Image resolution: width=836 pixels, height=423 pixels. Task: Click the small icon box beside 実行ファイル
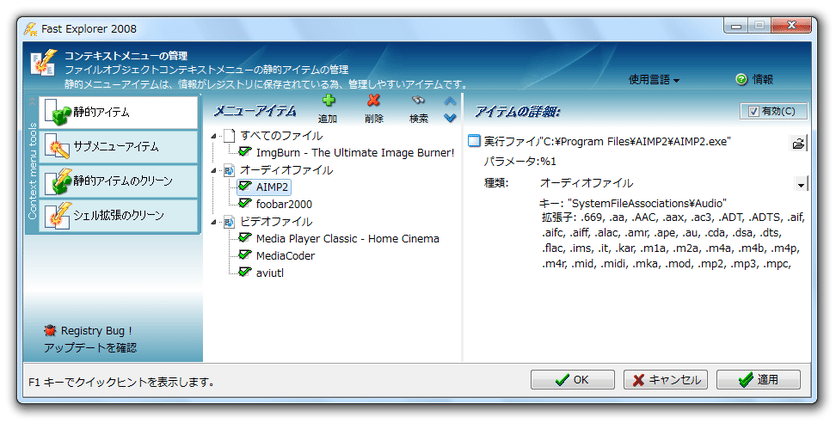(474, 141)
